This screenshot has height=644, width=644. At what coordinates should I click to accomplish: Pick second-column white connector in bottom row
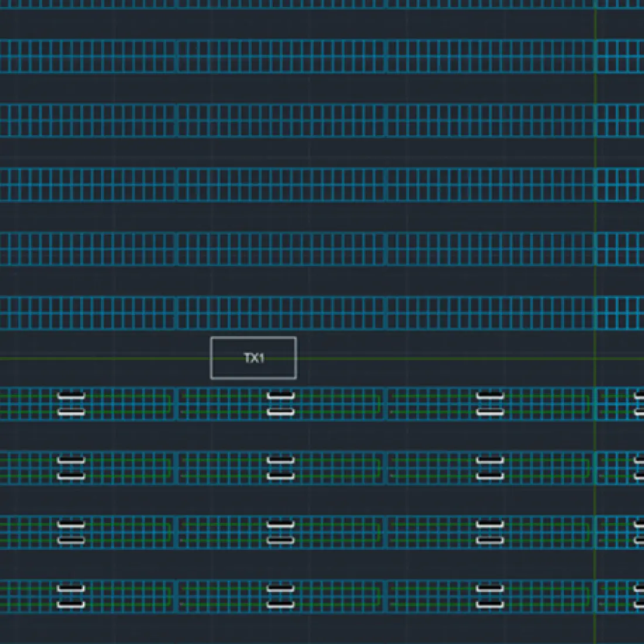[x=280, y=597]
